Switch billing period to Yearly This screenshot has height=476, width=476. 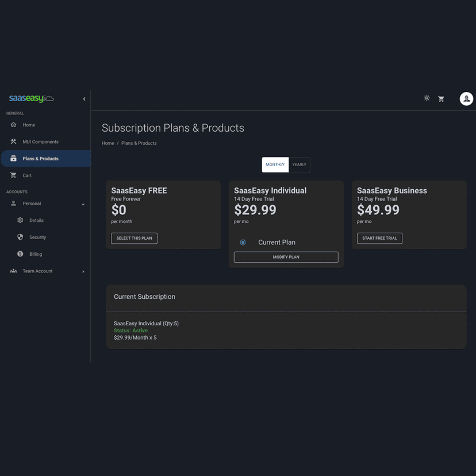pos(299,164)
